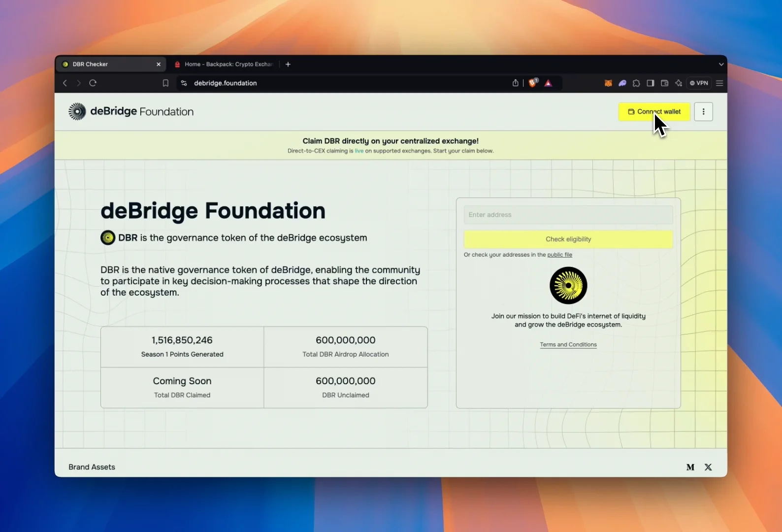Go back using the browser back arrow
The image size is (782, 532).
pos(65,83)
